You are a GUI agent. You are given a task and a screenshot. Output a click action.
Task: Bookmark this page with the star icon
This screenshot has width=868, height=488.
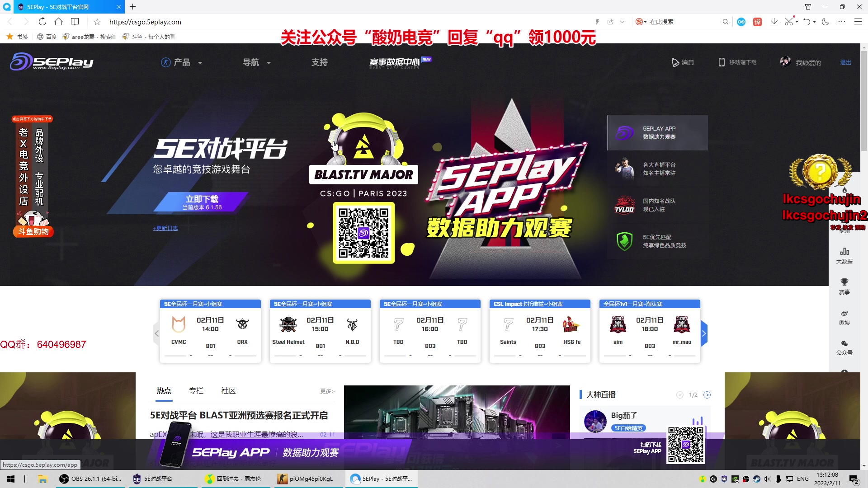point(97,22)
